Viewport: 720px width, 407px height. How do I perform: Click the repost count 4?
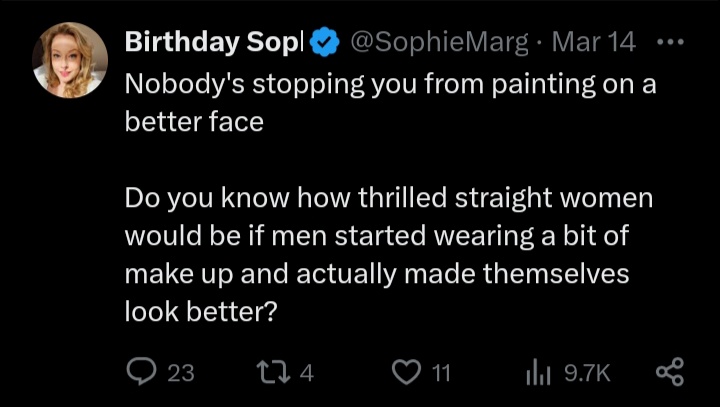[307, 373]
